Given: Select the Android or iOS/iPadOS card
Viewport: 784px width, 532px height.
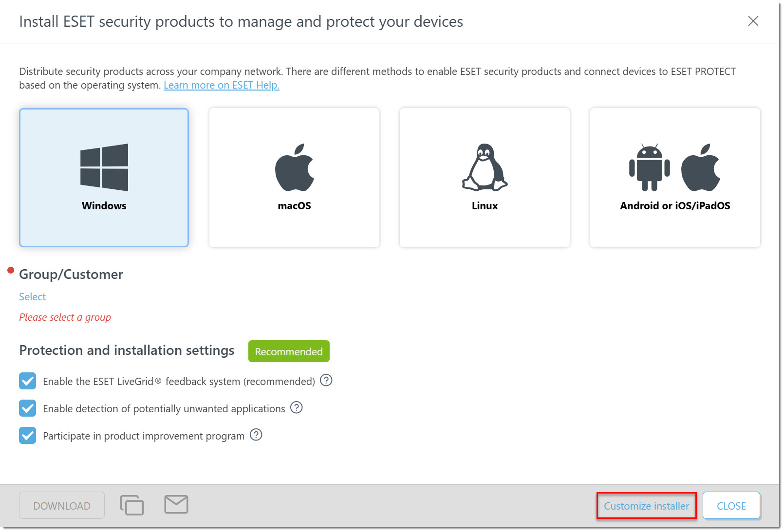Looking at the screenshot, I should click(x=675, y=178).
